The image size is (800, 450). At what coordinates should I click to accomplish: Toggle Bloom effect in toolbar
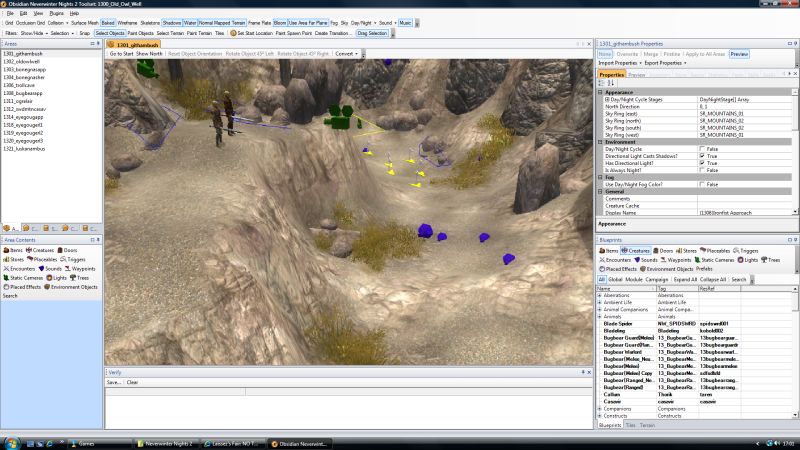point(280,23)
